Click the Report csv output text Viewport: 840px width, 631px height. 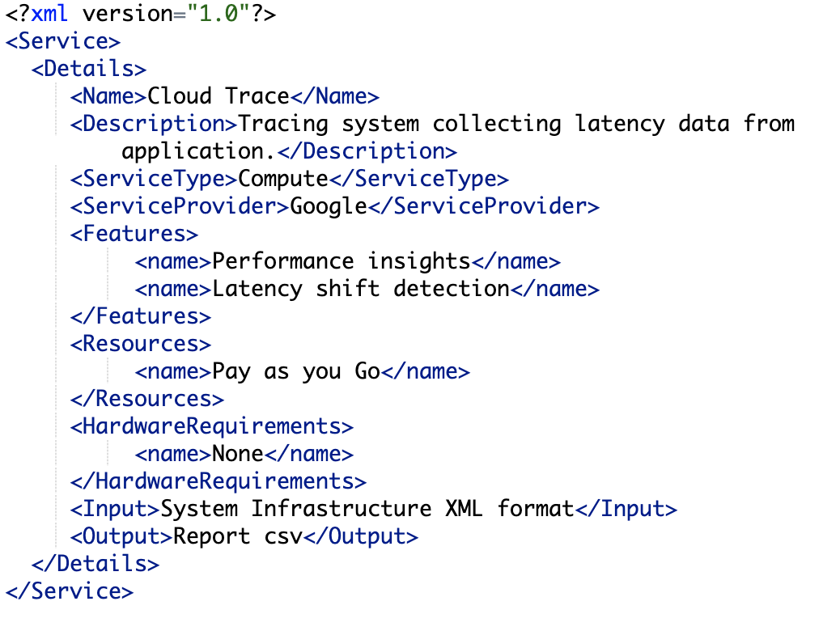tap(238, 536)
